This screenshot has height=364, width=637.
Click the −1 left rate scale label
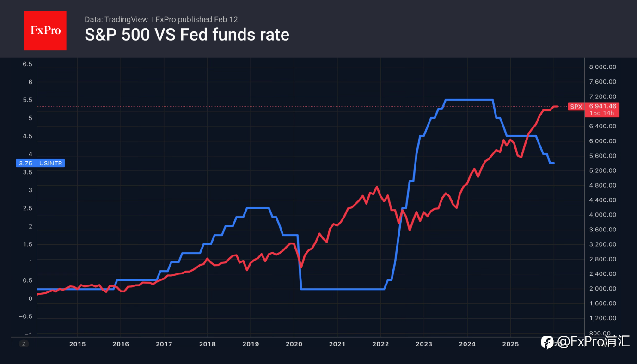28,334
